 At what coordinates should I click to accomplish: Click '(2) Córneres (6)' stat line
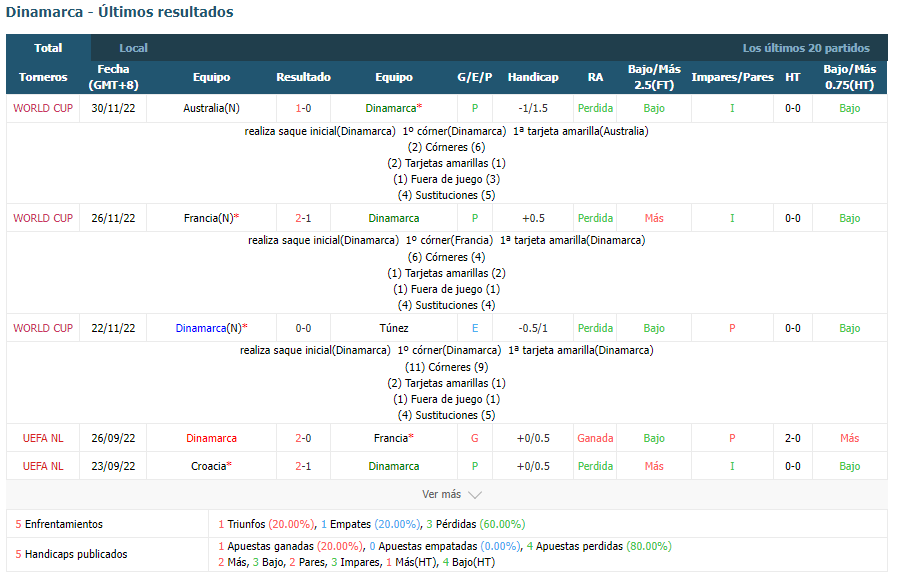point(446,147)
